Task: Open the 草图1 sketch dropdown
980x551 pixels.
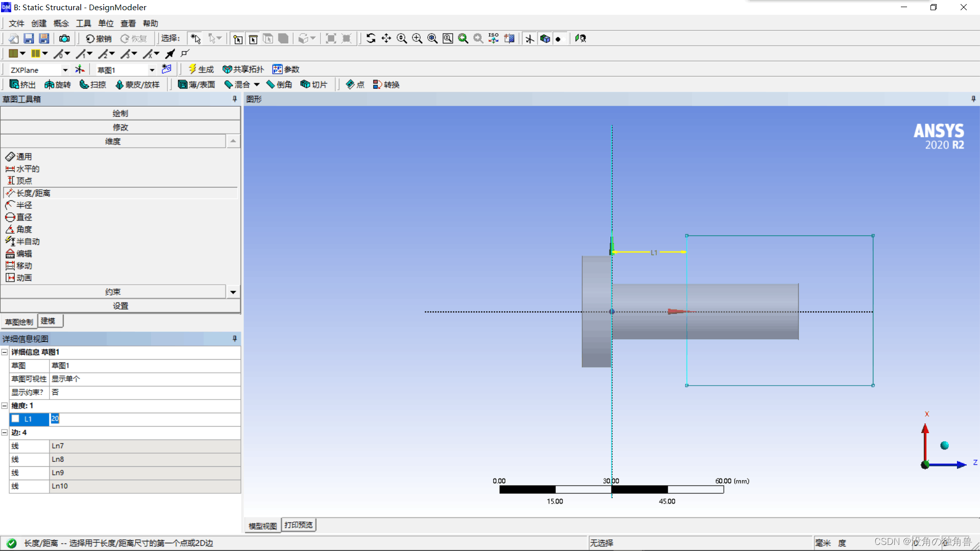Action: click(152, 70)
